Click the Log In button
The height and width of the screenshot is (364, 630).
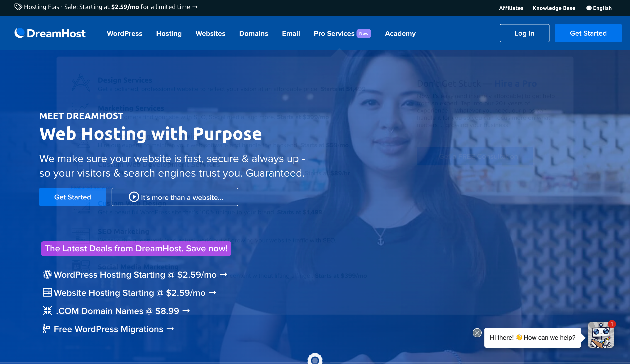(x=525, y=33)
